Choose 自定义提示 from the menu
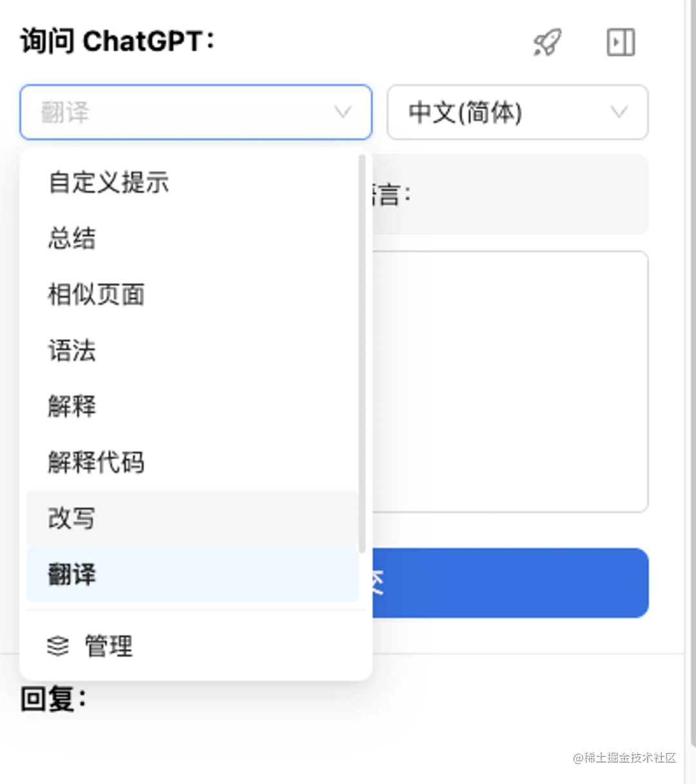Image resolution: width=696 pixels, height=784 pixels. click(106, 182)
